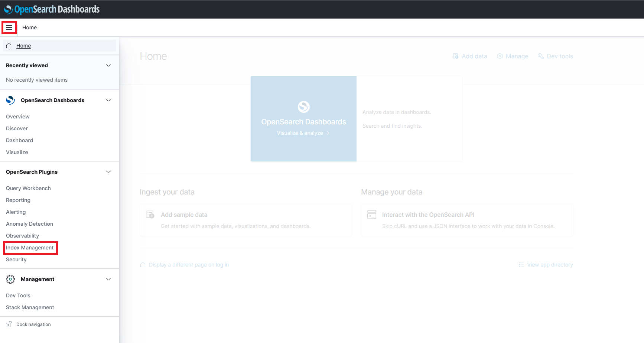The height and width of the screenshot is (343, 644).
Task: Click Search and find insights text
Action: pos(392,126)
